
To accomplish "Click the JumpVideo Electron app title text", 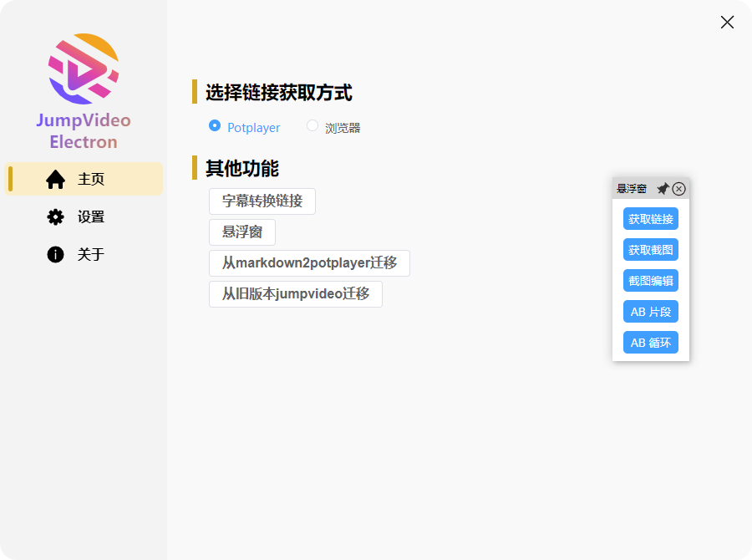I will point(84,131).
